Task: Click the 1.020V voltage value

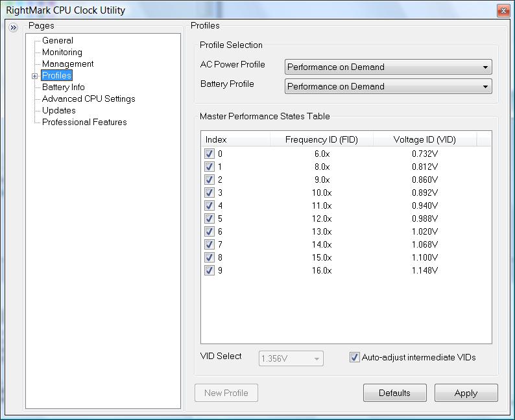Action: click(425, 231)
